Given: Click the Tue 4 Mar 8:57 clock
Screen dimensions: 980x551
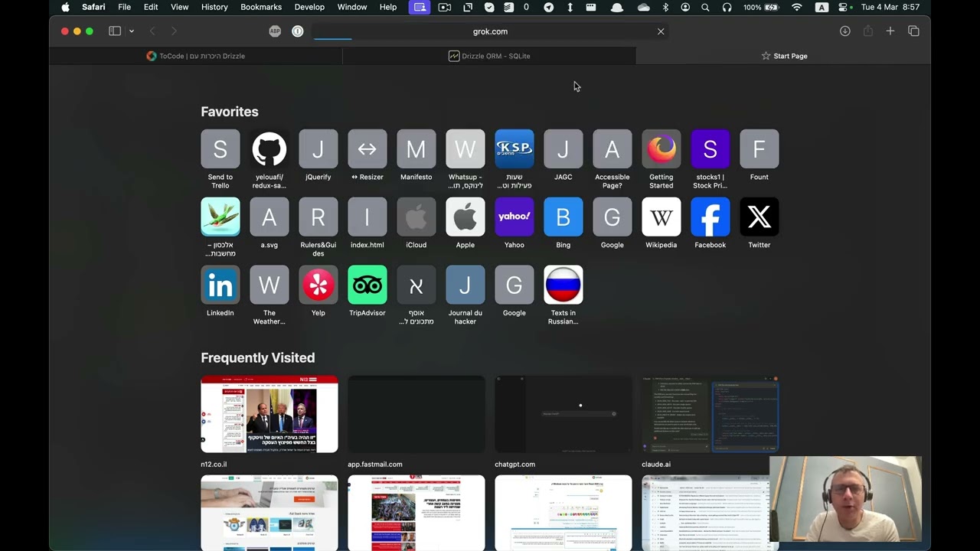Looking at the screenshot, I should (x=890, y=7).
